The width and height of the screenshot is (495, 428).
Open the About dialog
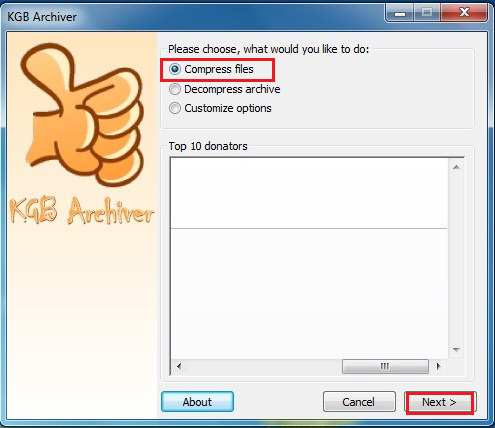(197, 402)
